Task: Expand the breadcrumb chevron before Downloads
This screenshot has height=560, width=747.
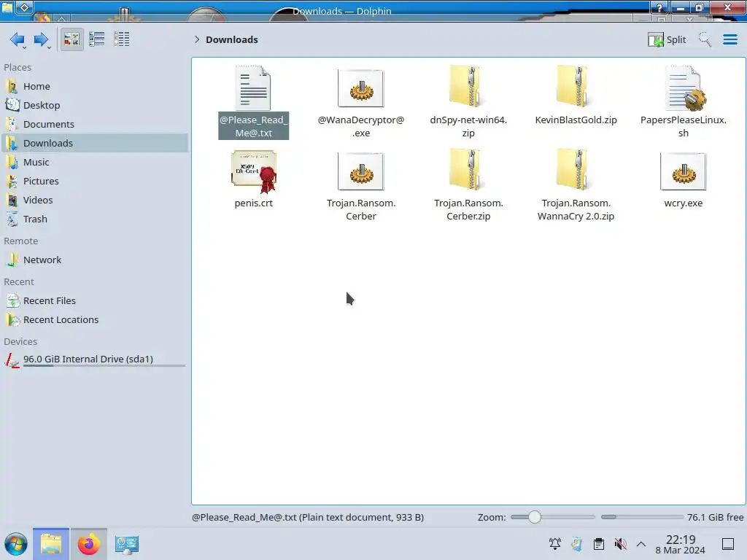Action: 197,39
